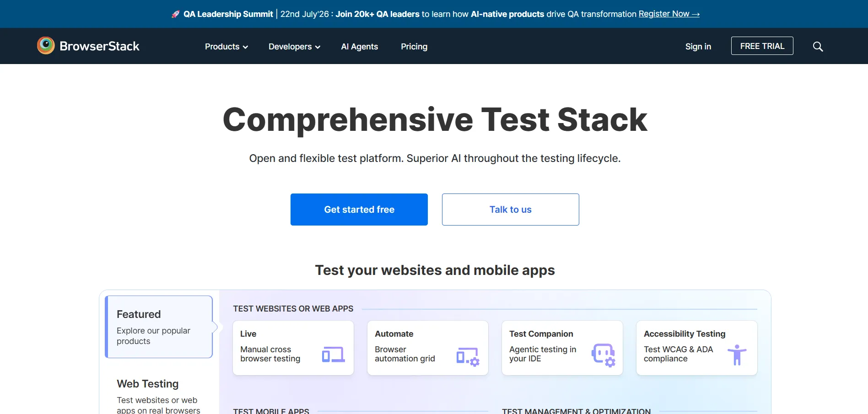Click the Live device icon
The height and width of the screenshot is (414, 868).
pyautogui.click(x=333, y=355)
